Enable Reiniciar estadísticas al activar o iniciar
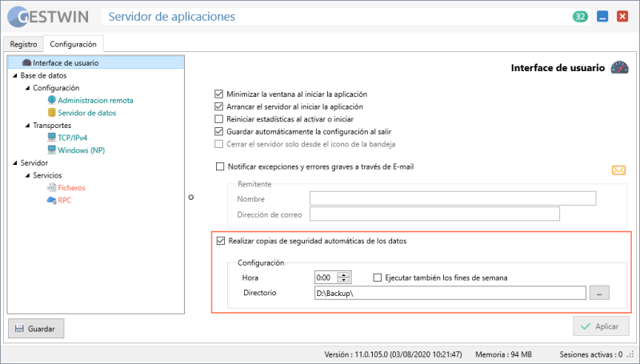Image resolution: width=640 pixels, height=364 pixels. point(219,118)
